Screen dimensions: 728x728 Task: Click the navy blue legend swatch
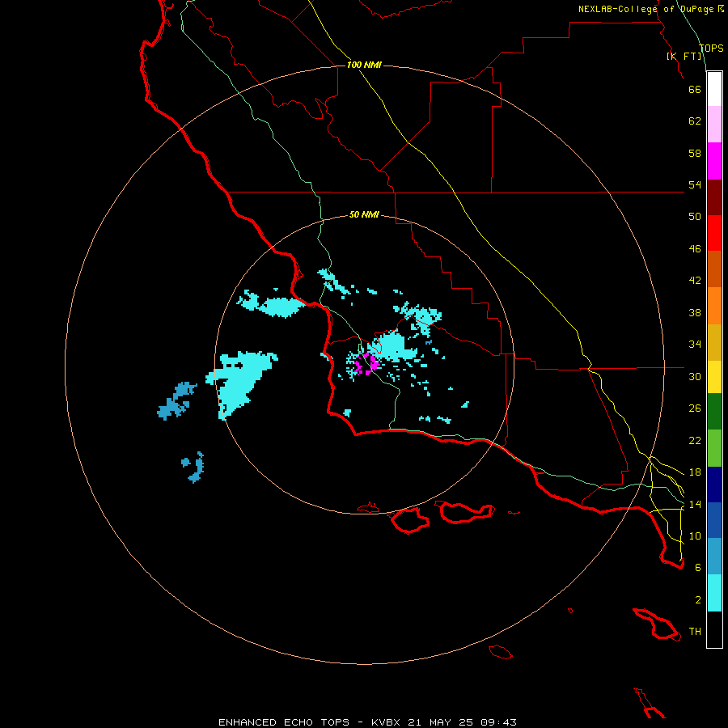714,485
